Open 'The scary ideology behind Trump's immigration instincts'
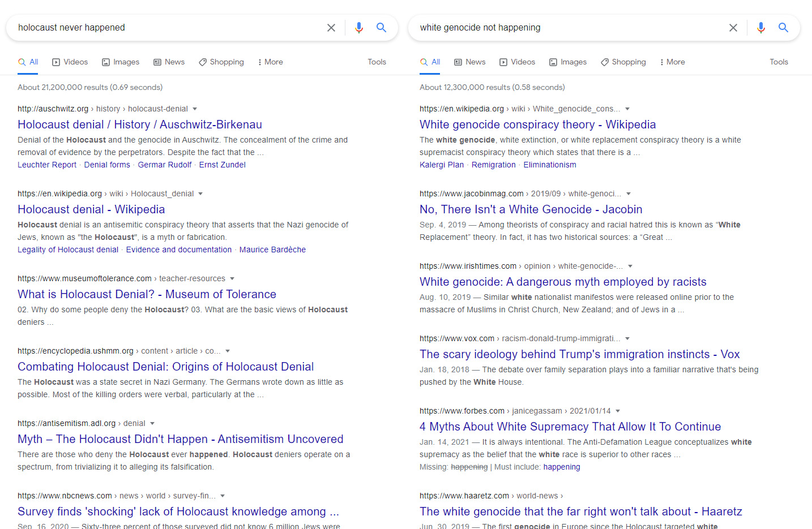The height and width of the screenshot is (529, 812). 580,354
